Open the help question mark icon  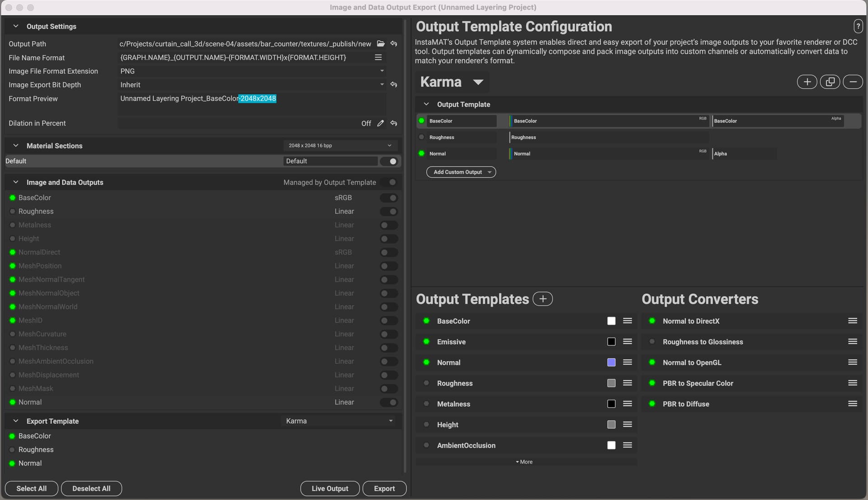click(x=858, y=26)
